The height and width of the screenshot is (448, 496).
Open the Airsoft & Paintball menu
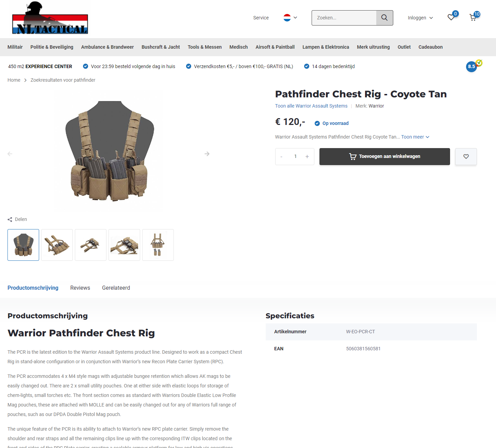(x=275, y=47)
